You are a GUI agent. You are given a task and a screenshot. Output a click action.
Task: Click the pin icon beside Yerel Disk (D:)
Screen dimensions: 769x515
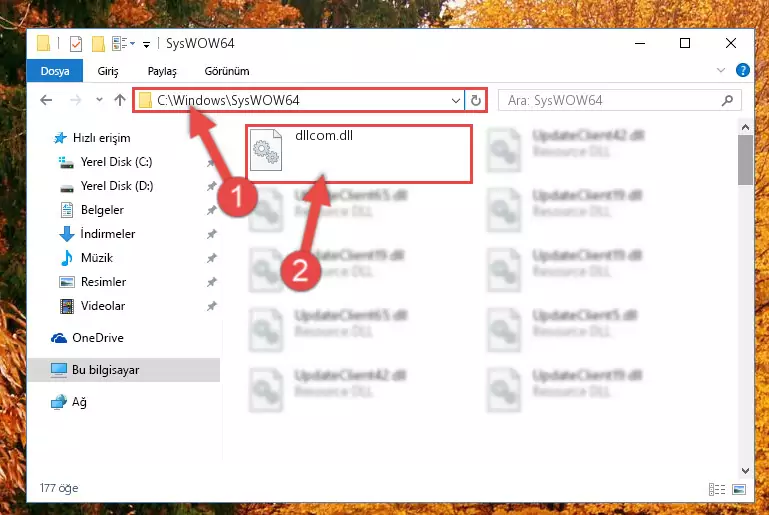click(211, 186)
